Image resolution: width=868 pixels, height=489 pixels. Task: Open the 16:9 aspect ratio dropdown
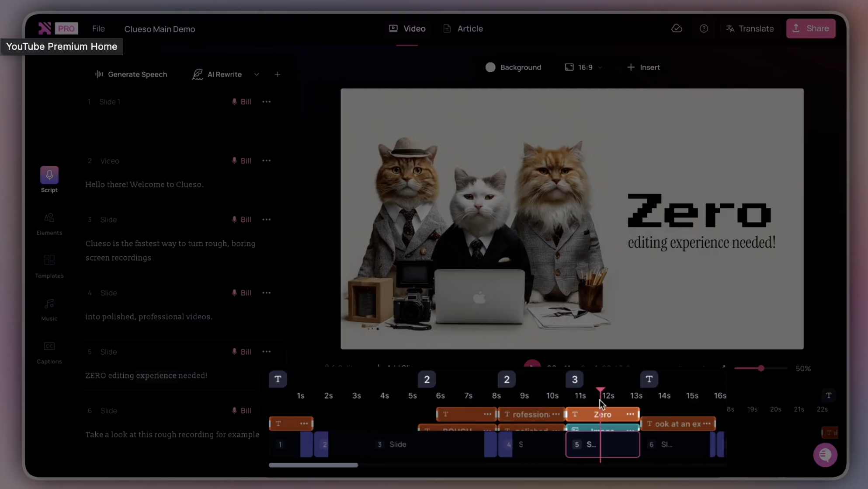point(583,67)
